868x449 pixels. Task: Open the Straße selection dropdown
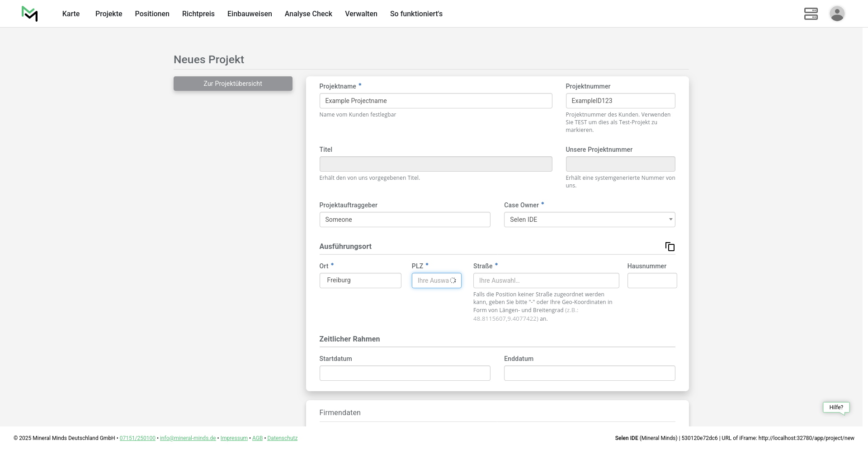[x=546, y=281]
